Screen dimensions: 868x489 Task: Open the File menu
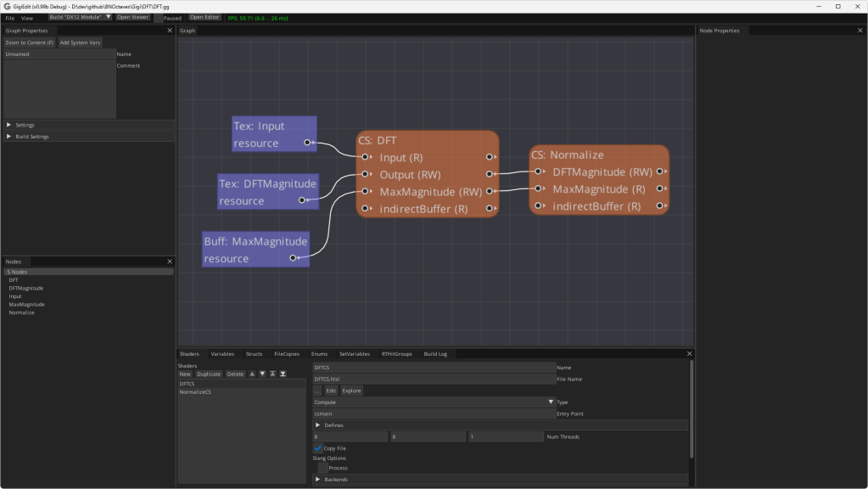(x=10, y=18)
